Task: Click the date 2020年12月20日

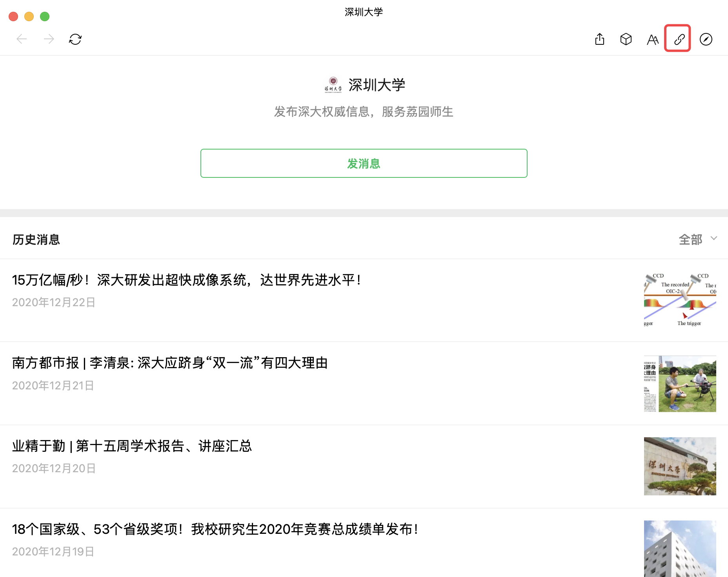Action: (54, 468)
